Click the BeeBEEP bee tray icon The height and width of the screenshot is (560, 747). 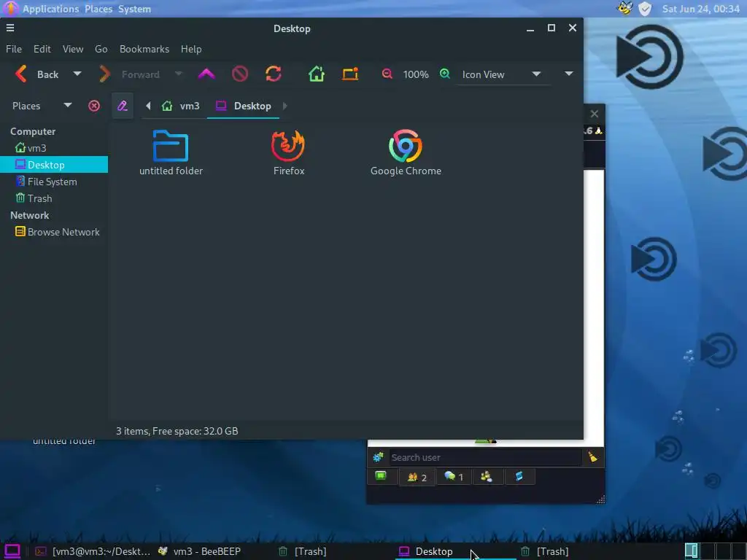pos(625,9)
